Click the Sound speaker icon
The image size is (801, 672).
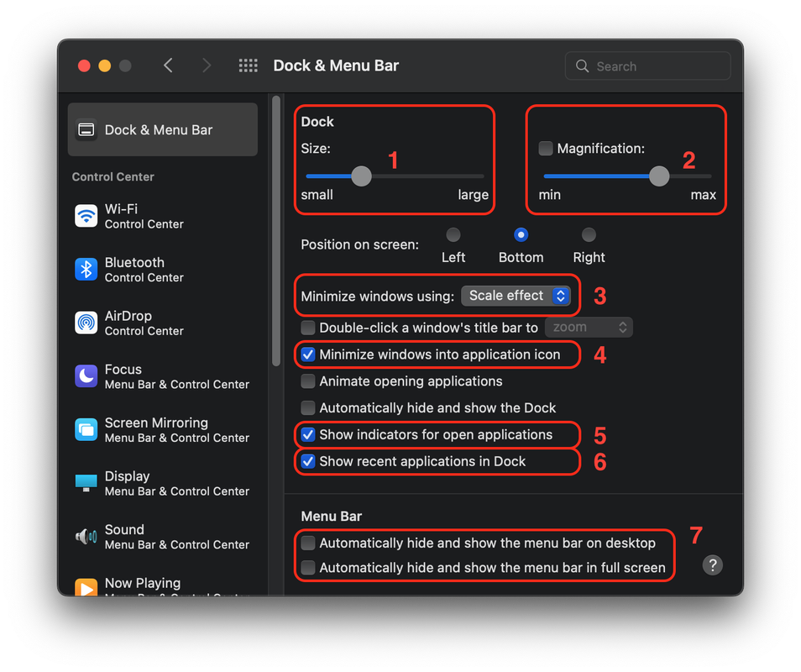pyautogui.click(x=86, y=537)
